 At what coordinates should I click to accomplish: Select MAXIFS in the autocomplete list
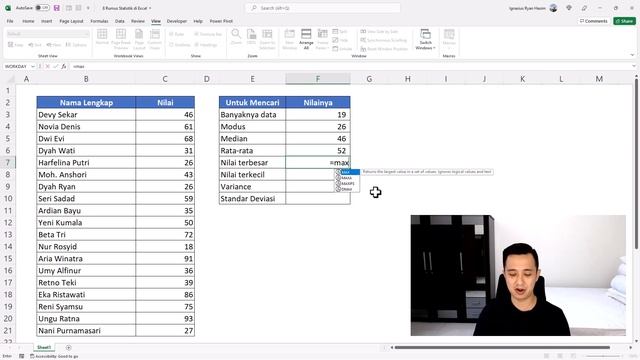[x=347, y=184]
